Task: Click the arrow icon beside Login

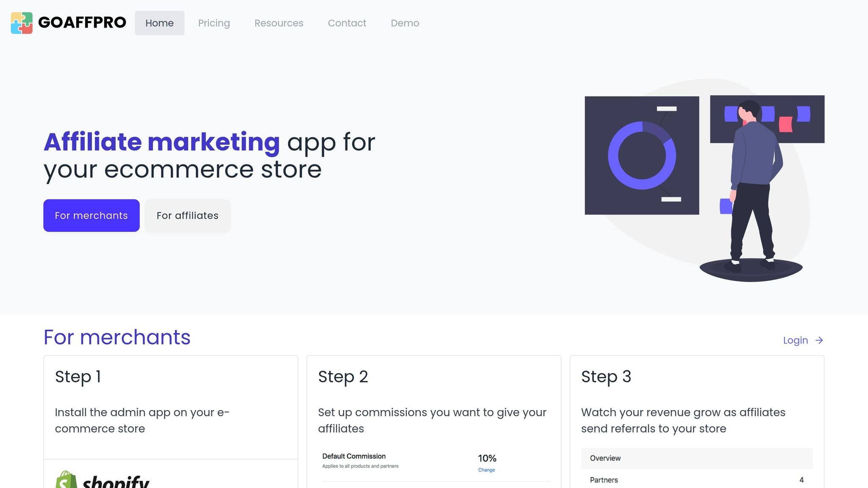Action: (819, 340)
